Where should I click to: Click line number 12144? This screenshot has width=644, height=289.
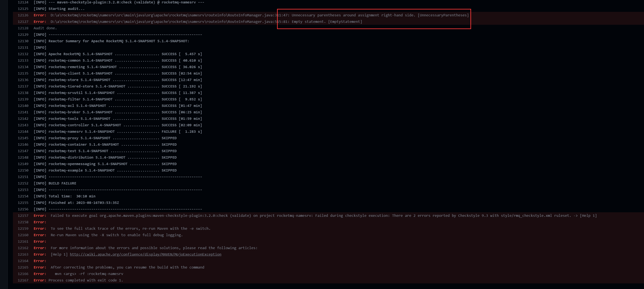pos(23,131)
